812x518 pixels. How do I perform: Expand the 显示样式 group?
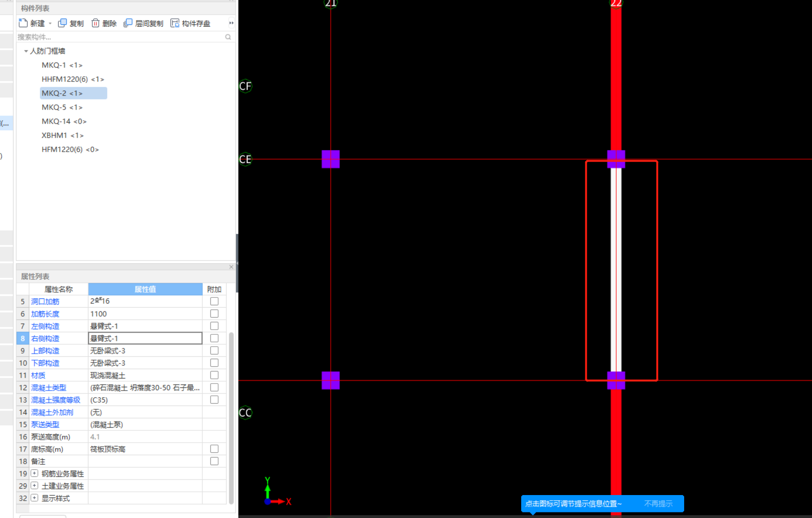coord(34,498)
